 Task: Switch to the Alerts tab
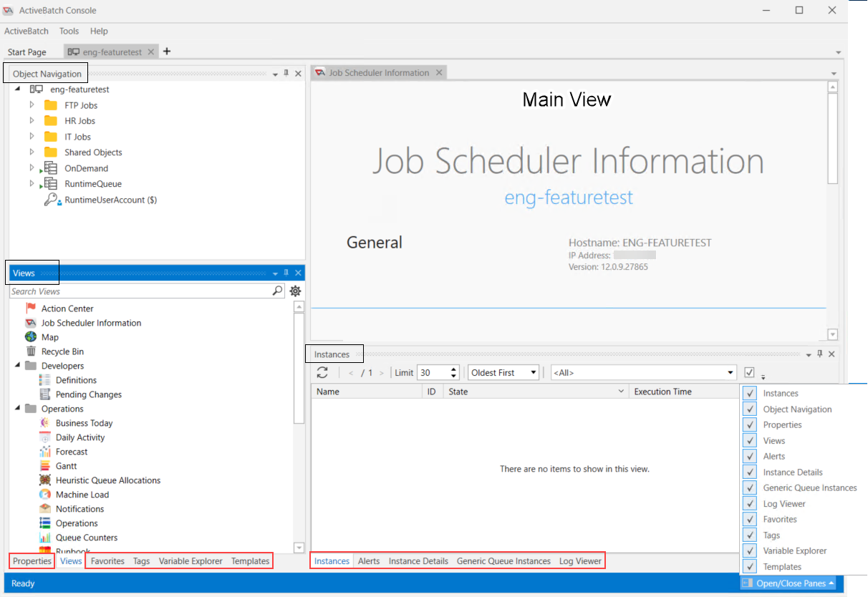tap(369, 561)
